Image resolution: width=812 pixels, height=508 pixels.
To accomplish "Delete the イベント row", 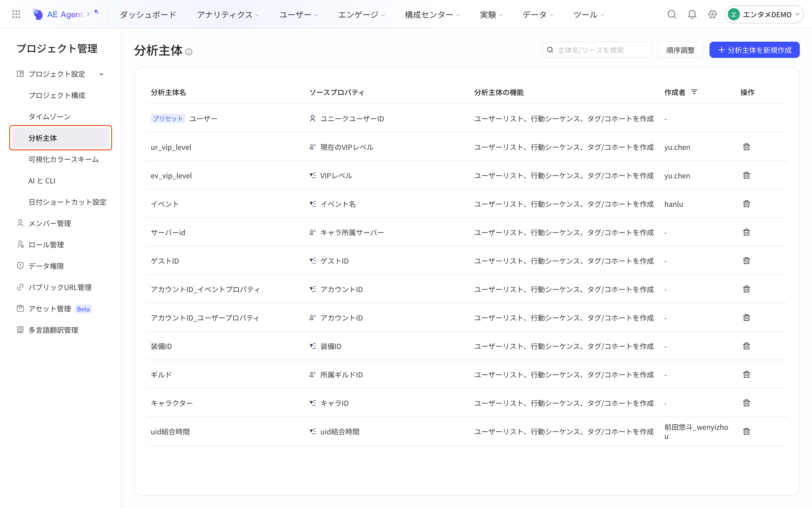I will 746,204.
